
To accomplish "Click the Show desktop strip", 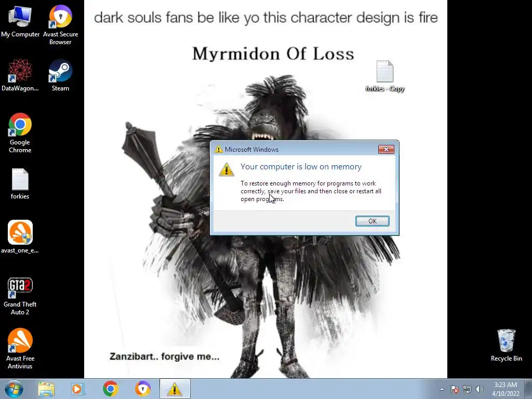I will point(528,389).
